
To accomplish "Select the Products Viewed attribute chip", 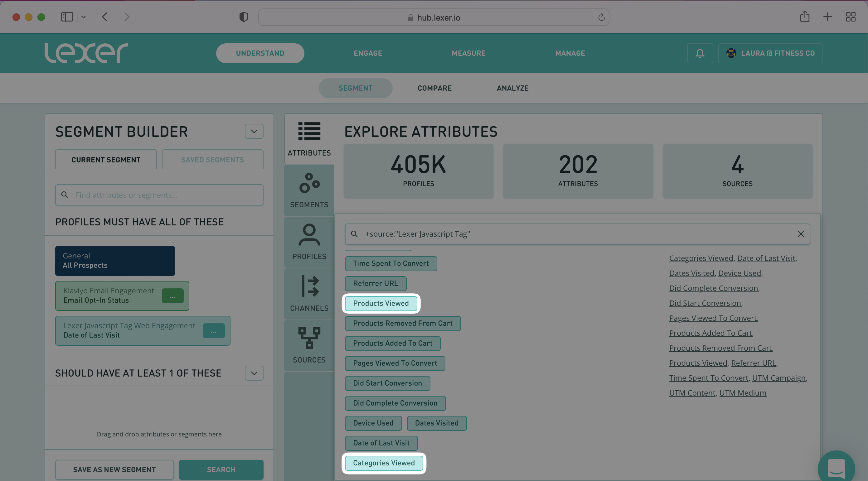I will pyautogui.click(x=381, y=303).
